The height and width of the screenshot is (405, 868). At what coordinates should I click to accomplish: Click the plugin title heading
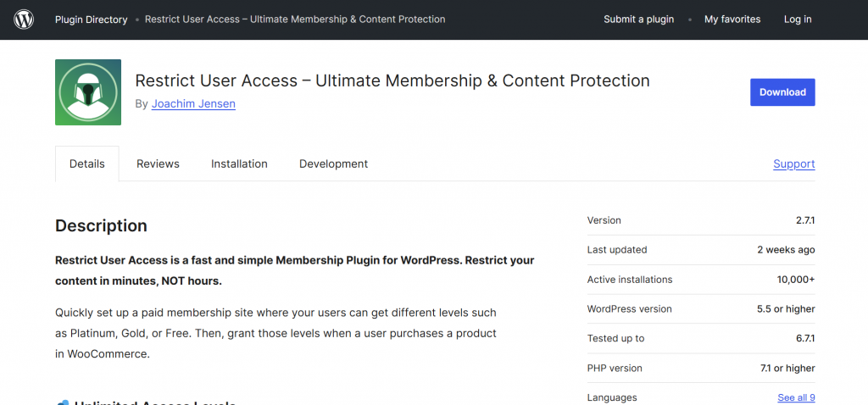pos(392,81)
